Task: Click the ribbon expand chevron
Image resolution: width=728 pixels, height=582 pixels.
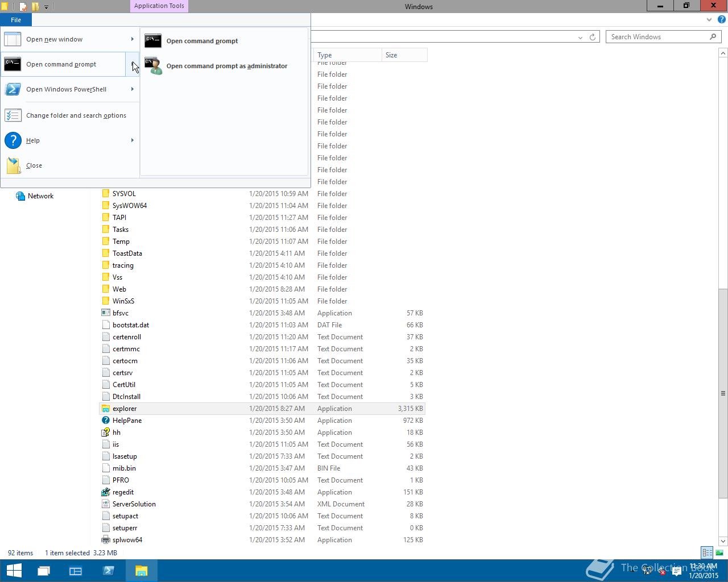Action: tap(709, 20)
